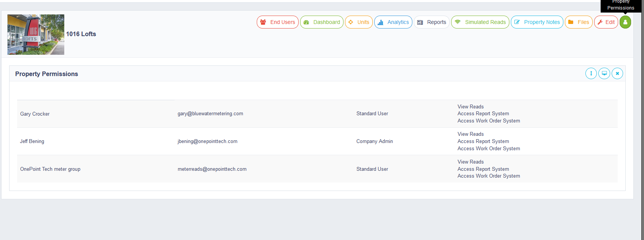Click the green Property Permissions user icon
Screen dimensions: 644x240
(x=625, y=22)
